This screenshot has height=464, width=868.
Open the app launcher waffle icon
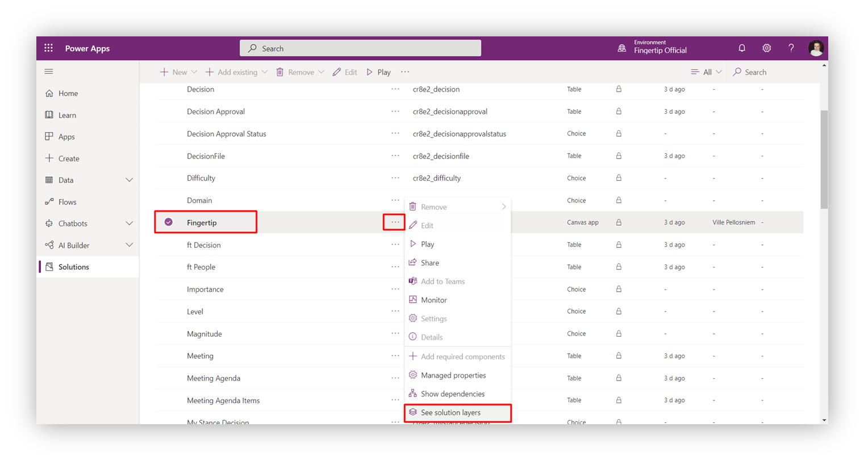tap(49, 48)
